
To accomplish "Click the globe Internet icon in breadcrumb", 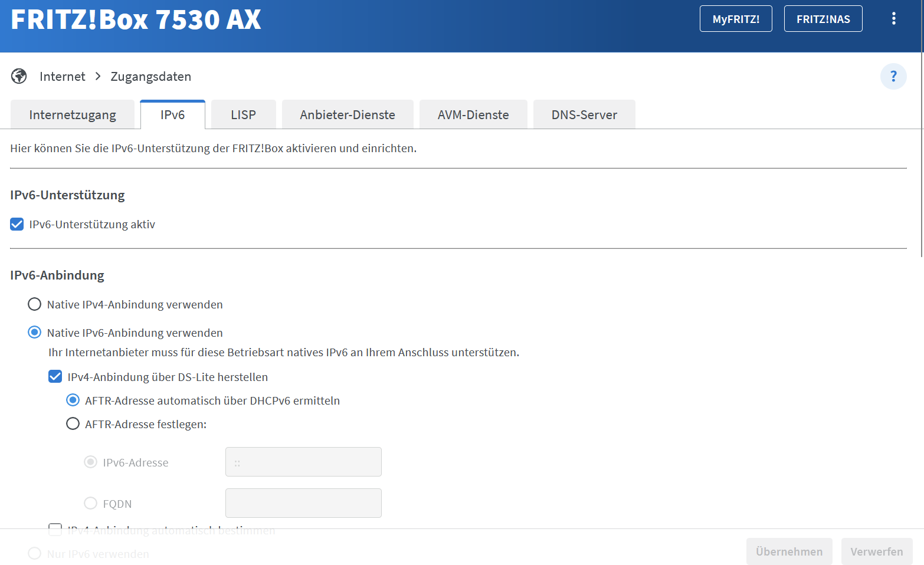I will click(19, 76).
